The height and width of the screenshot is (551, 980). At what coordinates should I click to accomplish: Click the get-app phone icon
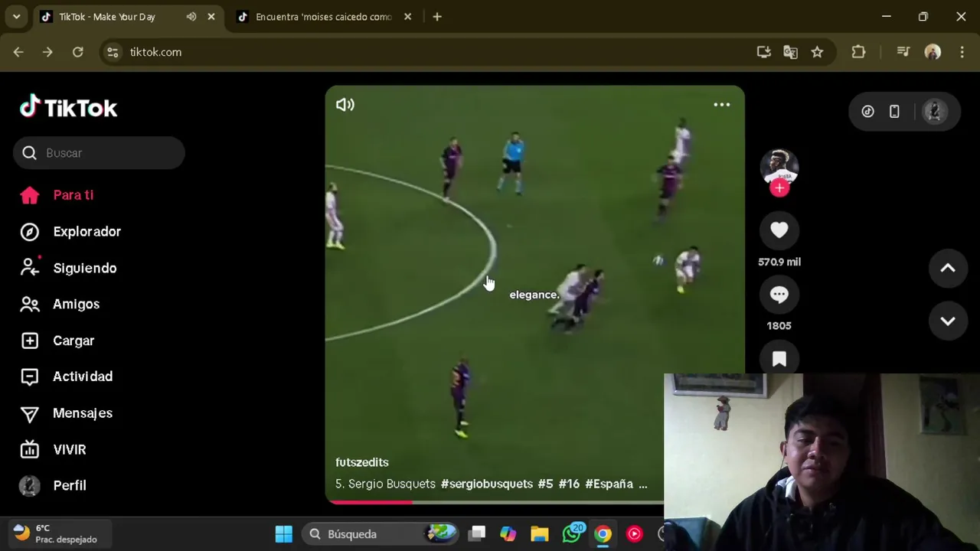[x=894, y=112]
